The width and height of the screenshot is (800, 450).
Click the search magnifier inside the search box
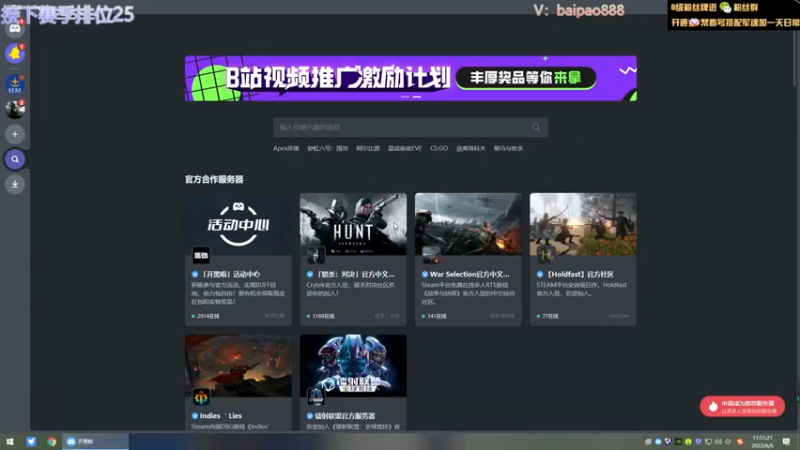[536, 128]
